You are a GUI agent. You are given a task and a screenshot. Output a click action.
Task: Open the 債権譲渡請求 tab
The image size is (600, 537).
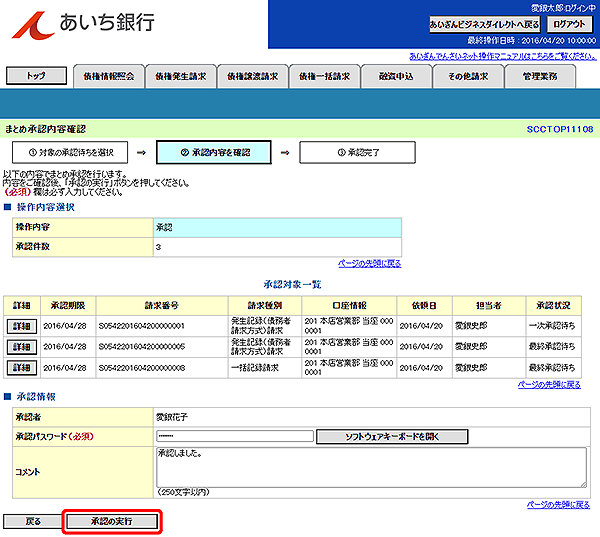point(253,77)
